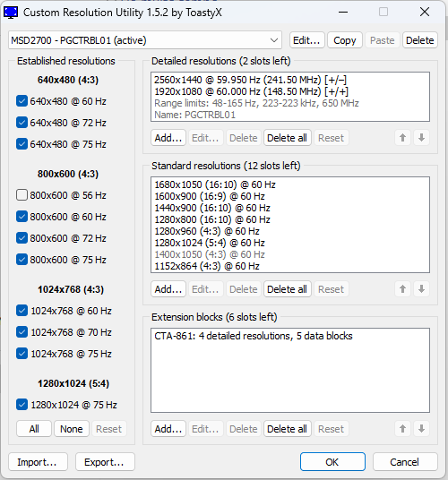Click the Export button
The height and width of the screenshot is (480, 448).
click(105, 461)
